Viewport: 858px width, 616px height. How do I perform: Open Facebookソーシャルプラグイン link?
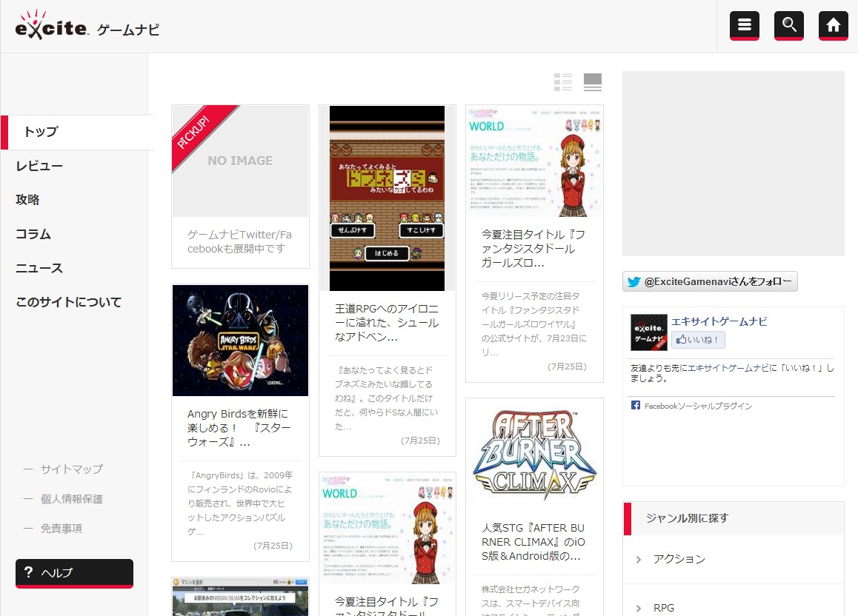click(x=698, y=406)
